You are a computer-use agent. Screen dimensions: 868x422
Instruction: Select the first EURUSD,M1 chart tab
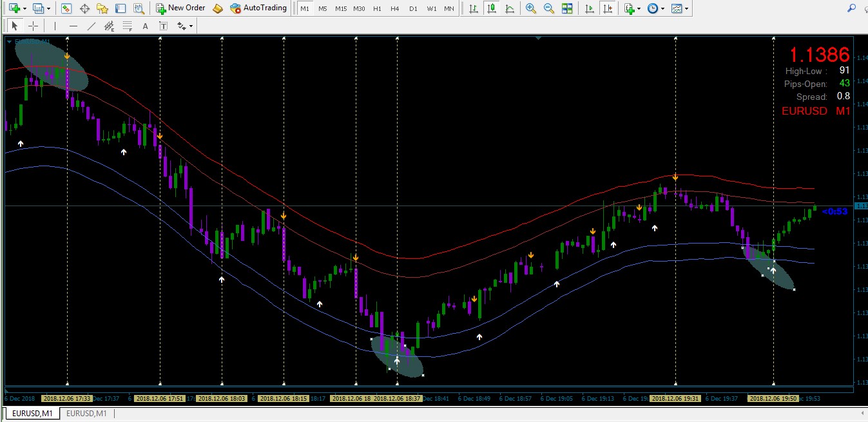pos(31,413)
